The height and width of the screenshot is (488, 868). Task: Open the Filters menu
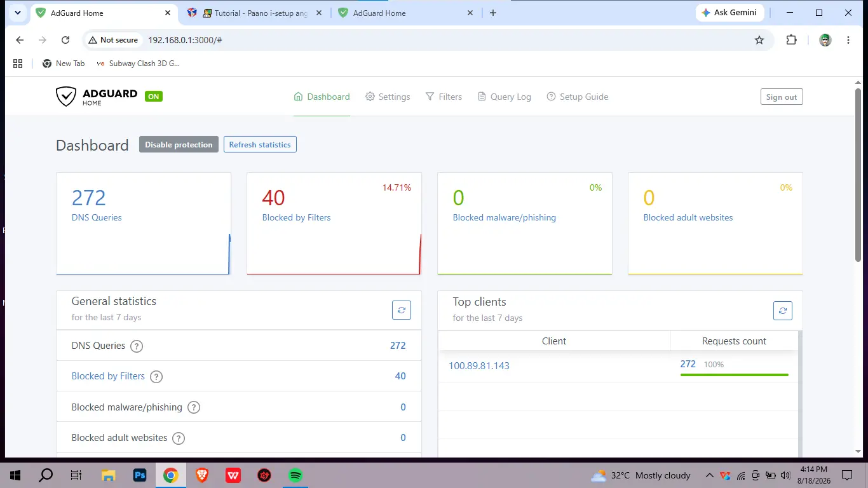click(444, 97)
